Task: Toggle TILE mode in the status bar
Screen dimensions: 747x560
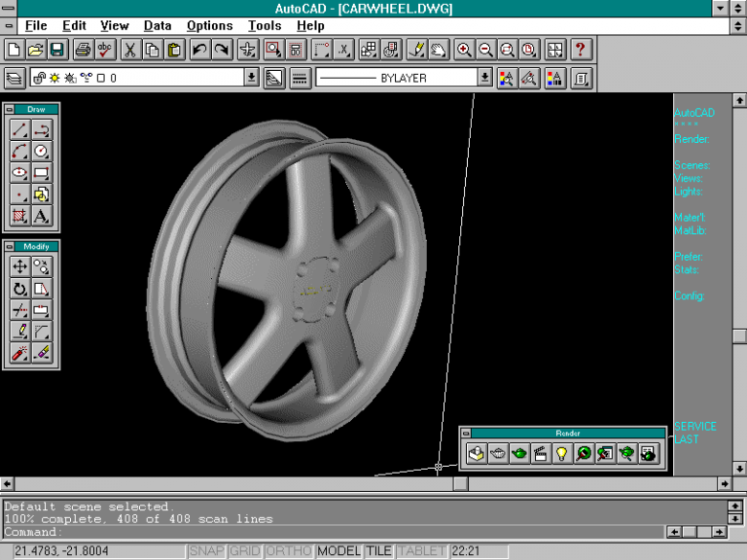Action: [x=378, y=551]
